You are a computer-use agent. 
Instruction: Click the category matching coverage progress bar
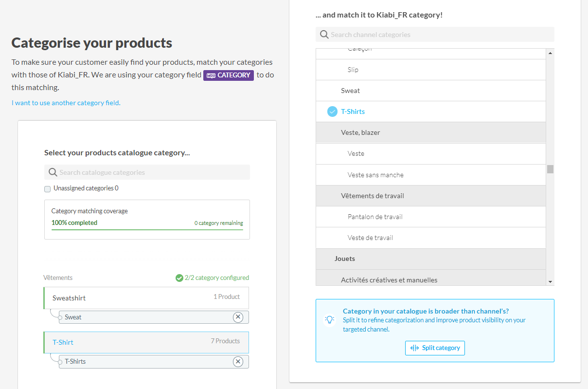coord(147,229)
